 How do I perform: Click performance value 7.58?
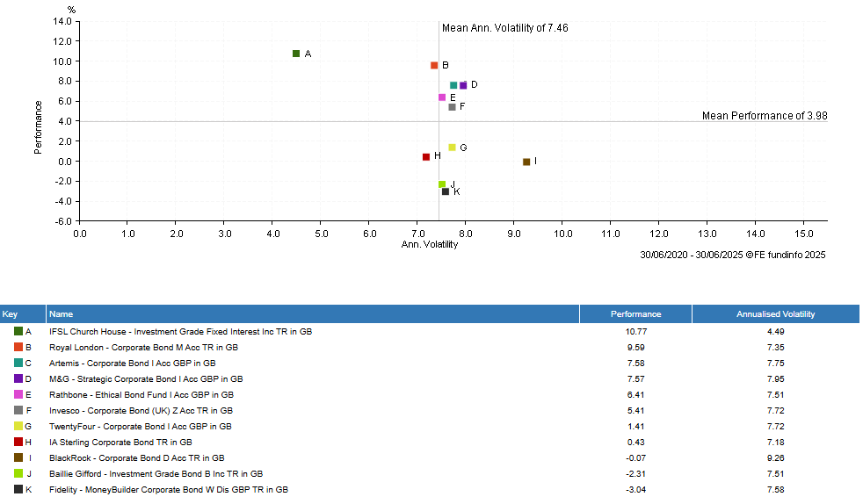coord(635,364)
